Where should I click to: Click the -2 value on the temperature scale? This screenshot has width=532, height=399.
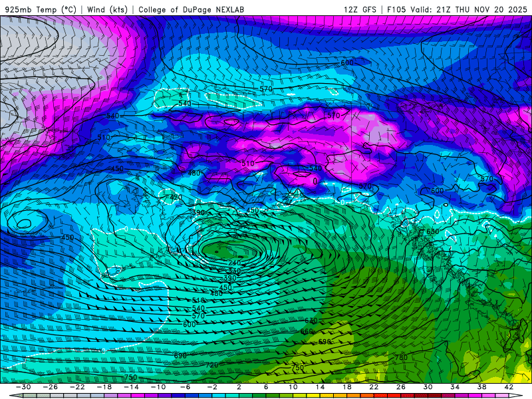pos(212,387)
